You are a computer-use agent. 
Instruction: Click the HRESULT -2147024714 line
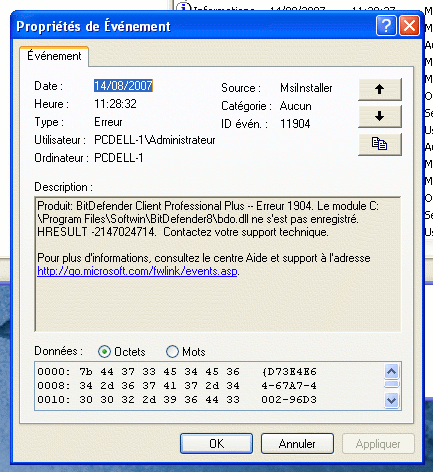183,232
